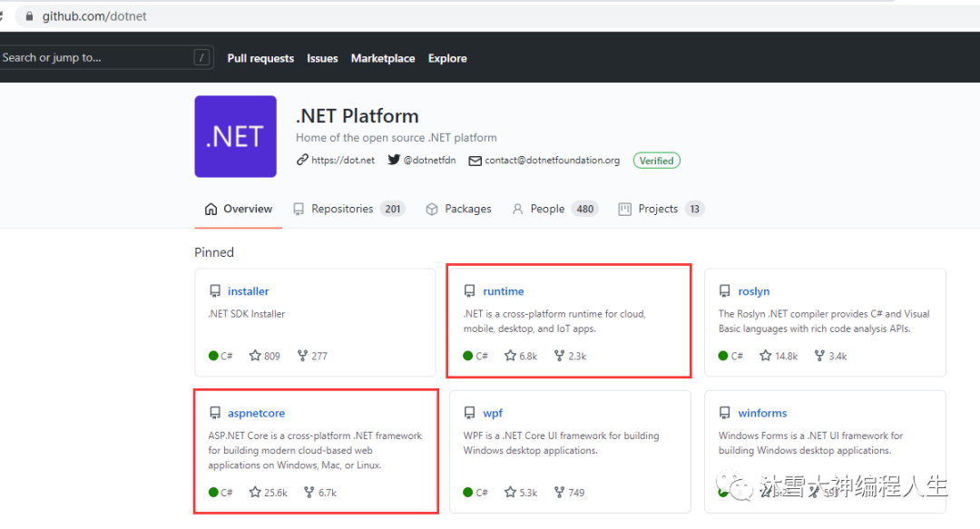Click the repo icon beside installer

click(215, 291)
